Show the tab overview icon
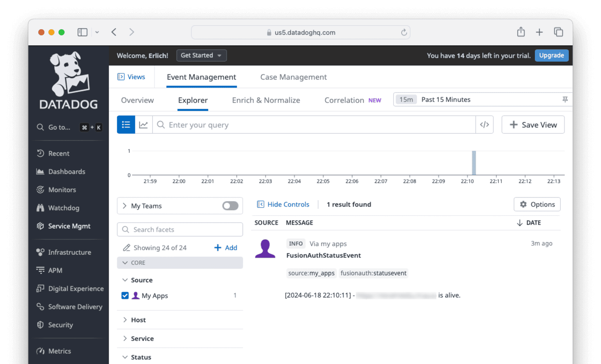Image resolution: width=601 pixels, height=364 pixels. click(x=559, y=32)
